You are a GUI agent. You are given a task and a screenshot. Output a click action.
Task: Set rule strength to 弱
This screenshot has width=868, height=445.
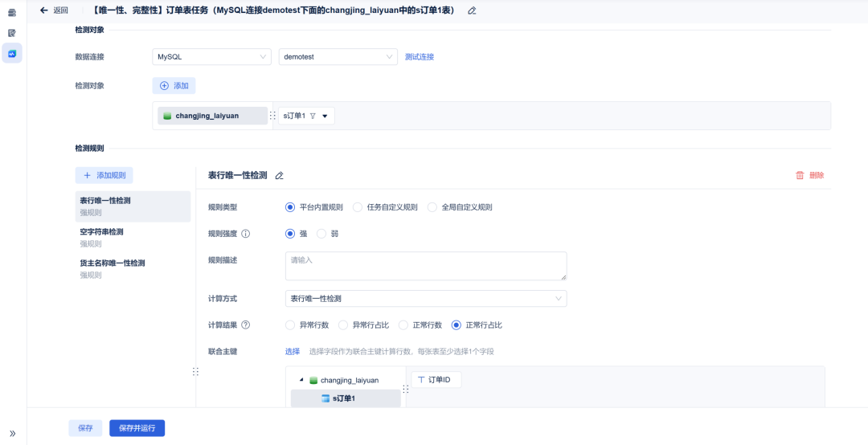pyautogui.click(x=327, y=234)
